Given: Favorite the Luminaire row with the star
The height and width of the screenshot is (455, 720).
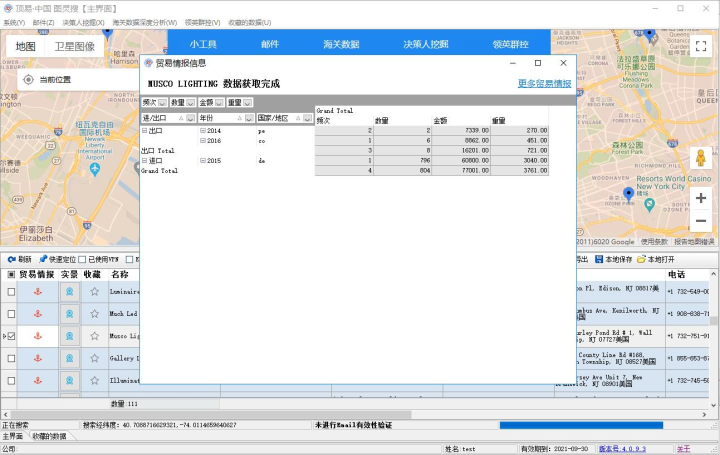Looking at the screenshot, I should 95,292.
